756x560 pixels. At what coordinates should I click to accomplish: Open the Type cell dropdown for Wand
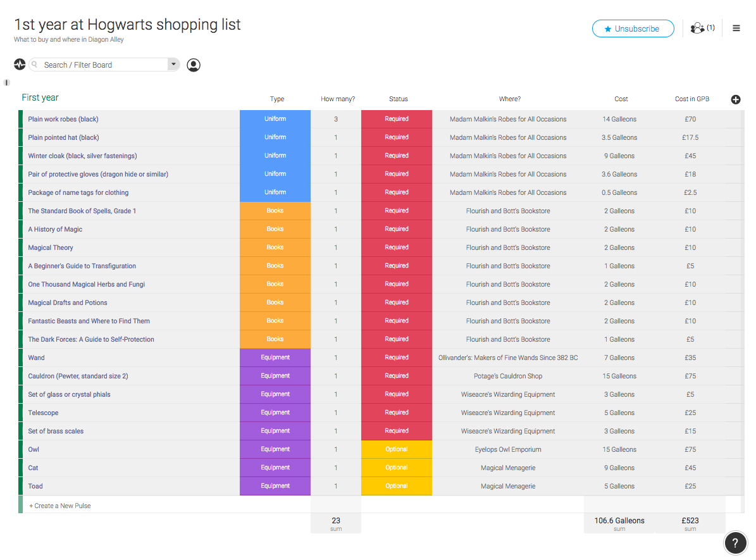(x=275, y=358)
